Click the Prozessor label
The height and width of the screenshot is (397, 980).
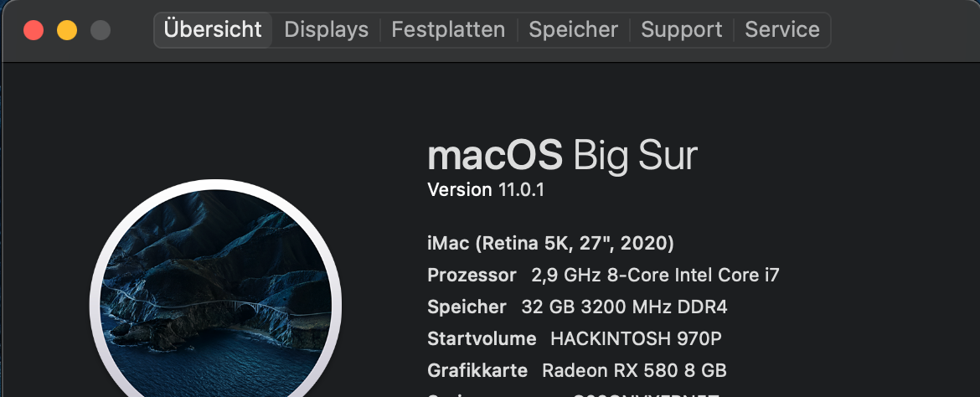(x=472, y=276)
